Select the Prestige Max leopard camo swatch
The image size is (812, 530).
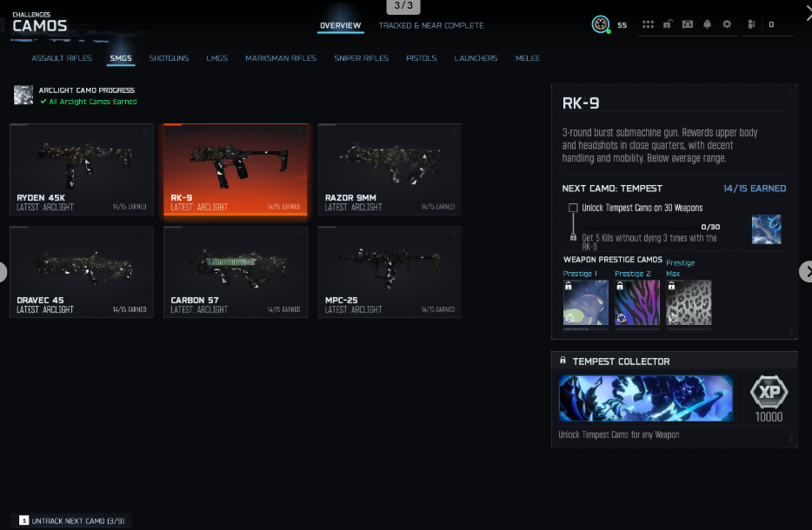click(689, 302)
